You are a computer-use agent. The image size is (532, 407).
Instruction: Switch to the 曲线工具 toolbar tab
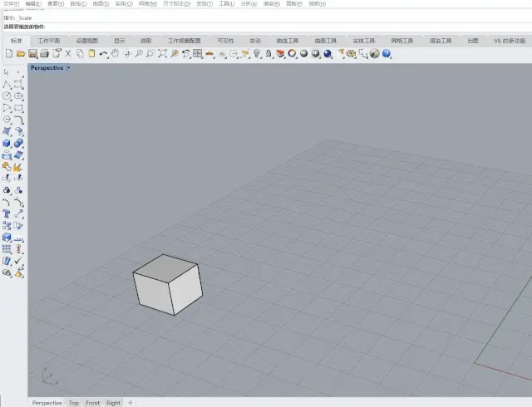[287, 41]
